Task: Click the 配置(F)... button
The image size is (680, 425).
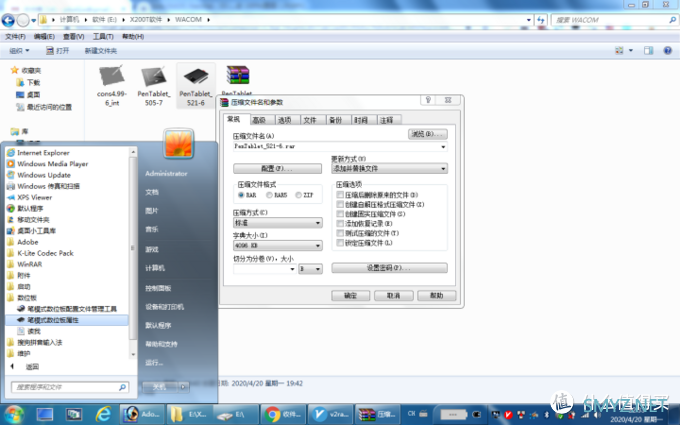Action: pos(278,168)
